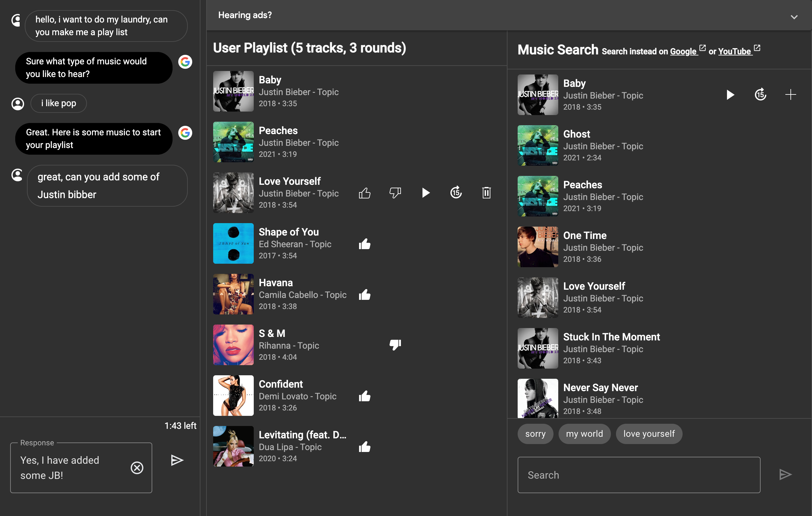Click the 'Hearing ads?' header text
Image resolution: width=812 pixels, height=516 pixels.
[245, 15]
